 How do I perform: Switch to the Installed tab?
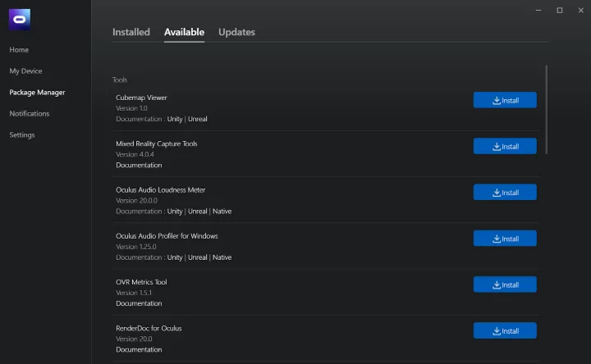(131, 32)
